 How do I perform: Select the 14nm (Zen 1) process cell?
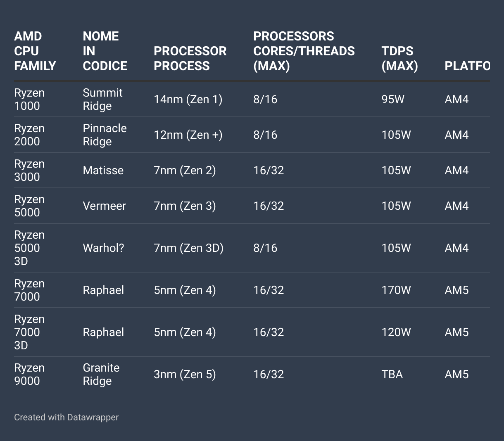pyautogui.click(x=188, y=99)
